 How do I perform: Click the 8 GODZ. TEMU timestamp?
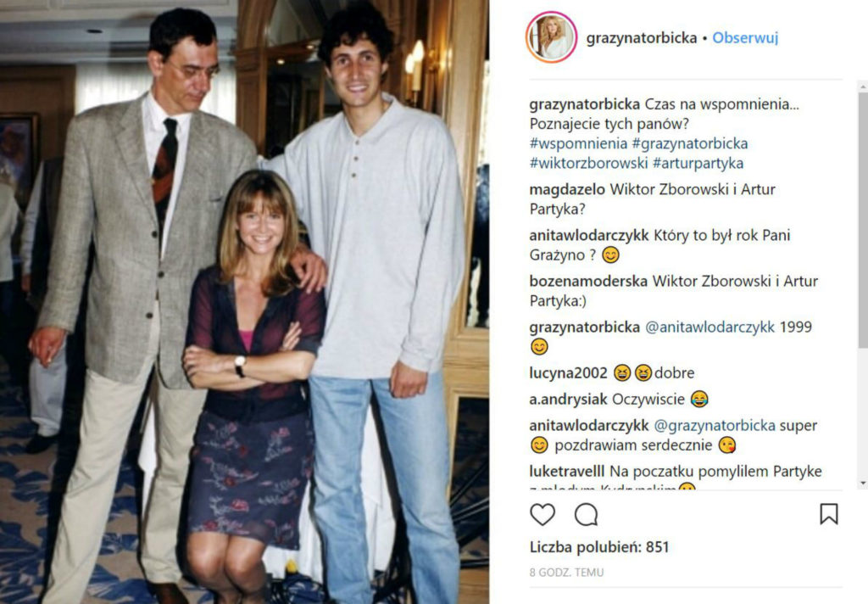(566, 573)
